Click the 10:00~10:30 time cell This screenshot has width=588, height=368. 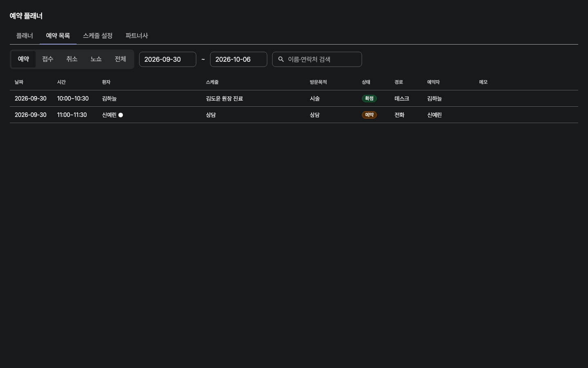[x=73, y=99]
